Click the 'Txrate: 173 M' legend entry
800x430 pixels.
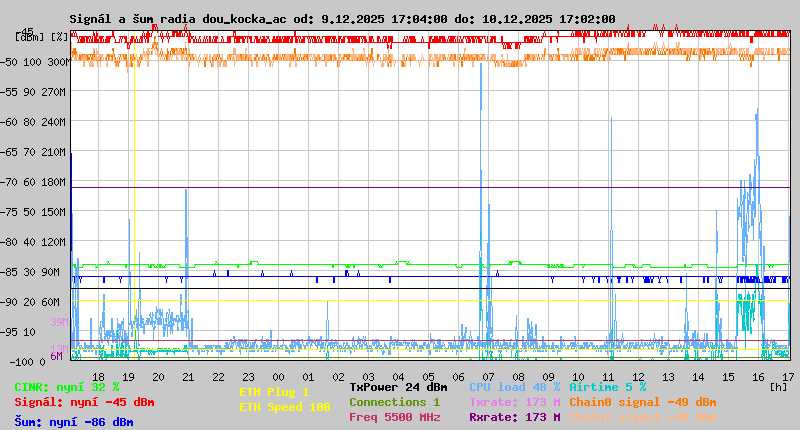coord(515,402)
